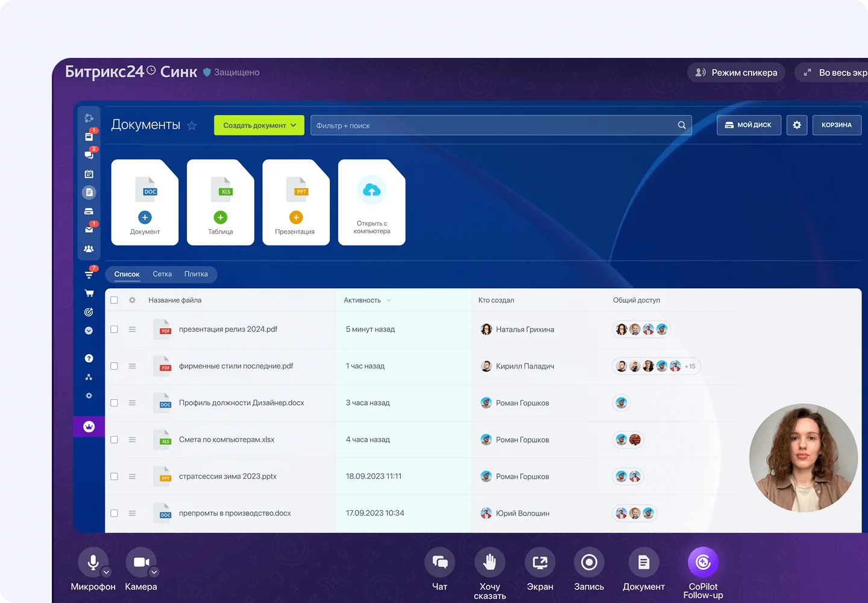The image size is (868, 603).
Task: Open camera options dropdown arrow
Action: [x=154, y=572]
